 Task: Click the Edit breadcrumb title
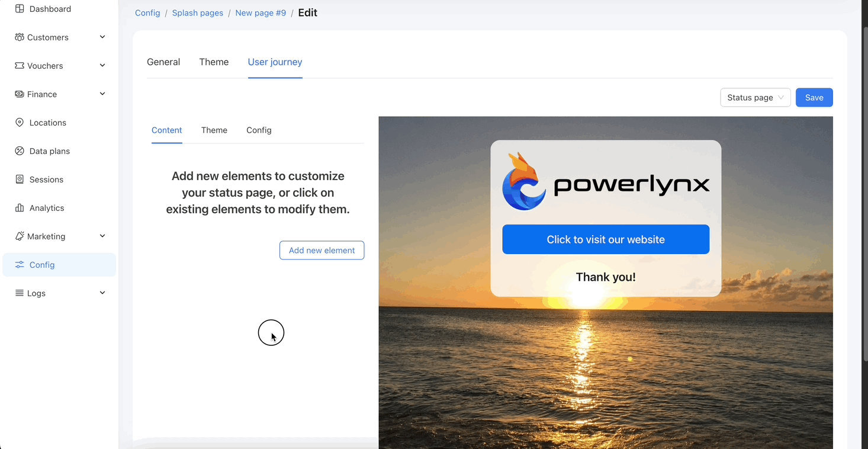(x=308, y=13)
